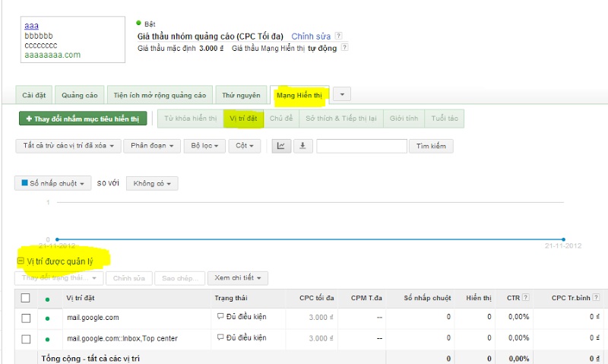Sort by CPM T.đa column header
Screen dimensions: 608x364
click(366, 298)
